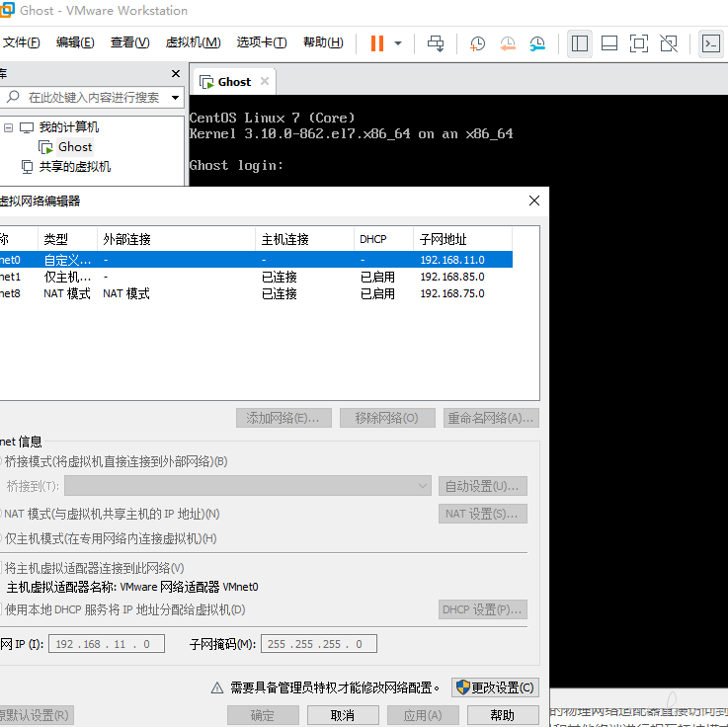Close the library panel
Viewport: 728px width, 727px height.
[x=176, y=73]
